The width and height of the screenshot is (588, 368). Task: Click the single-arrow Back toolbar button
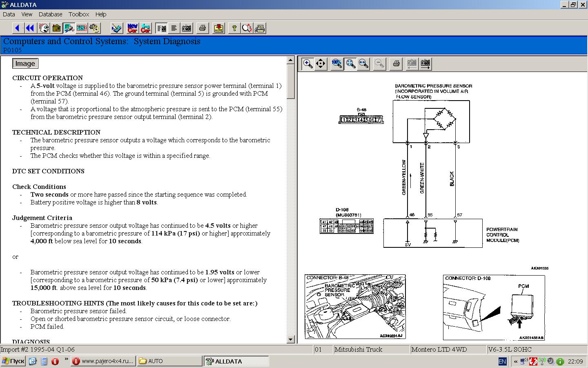coord(17,28)
